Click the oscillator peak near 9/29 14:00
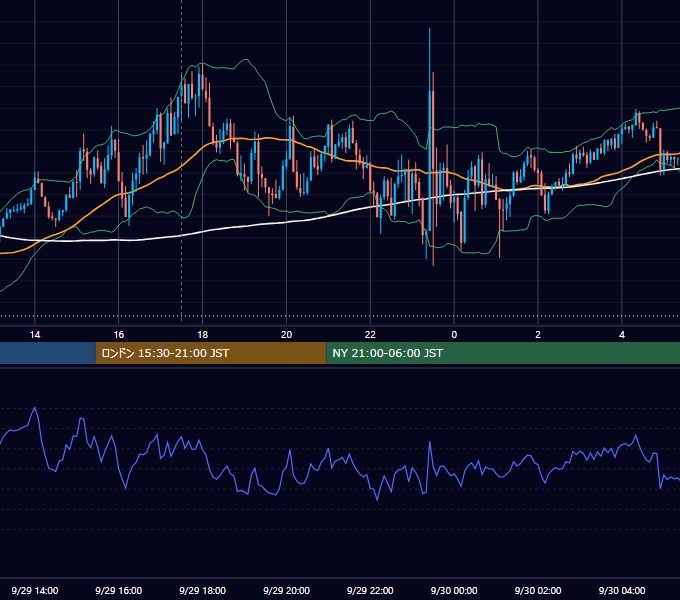Viewport: 680px width, 600px height. click(35, 408)
